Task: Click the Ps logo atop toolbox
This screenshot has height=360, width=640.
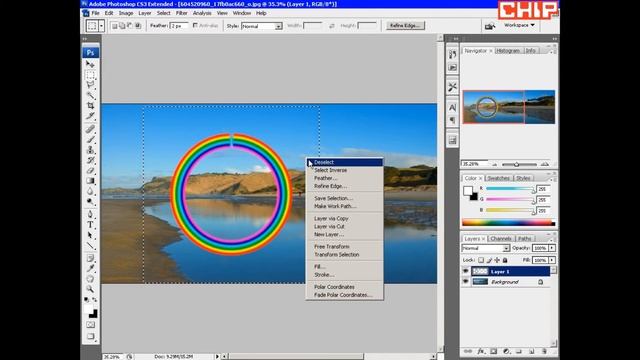Action: click(x=90, y=53)
